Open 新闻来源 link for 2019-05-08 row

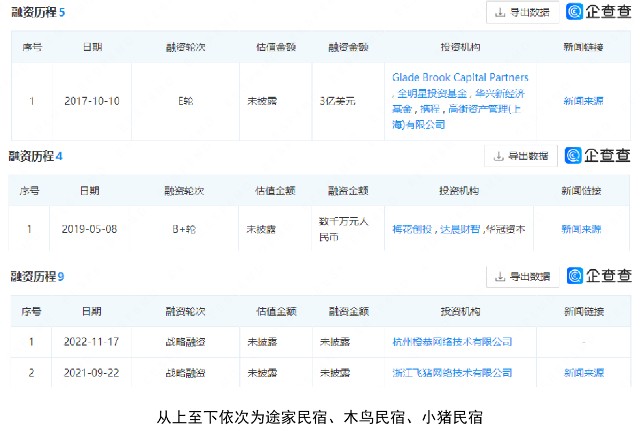581,229
